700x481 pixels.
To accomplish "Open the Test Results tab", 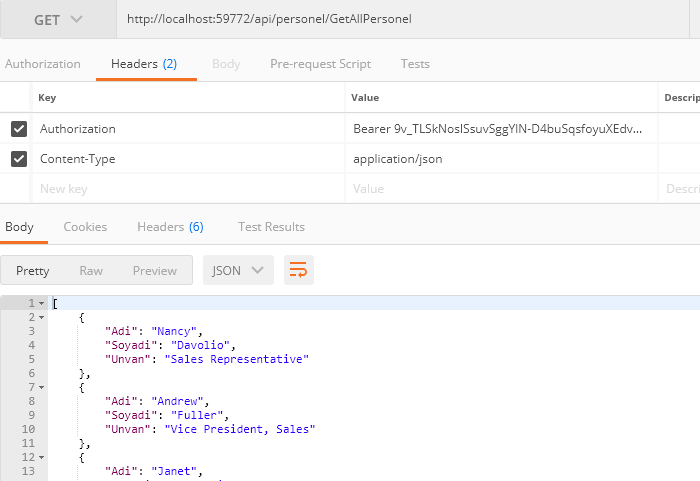I will click(x=271, y=227).
